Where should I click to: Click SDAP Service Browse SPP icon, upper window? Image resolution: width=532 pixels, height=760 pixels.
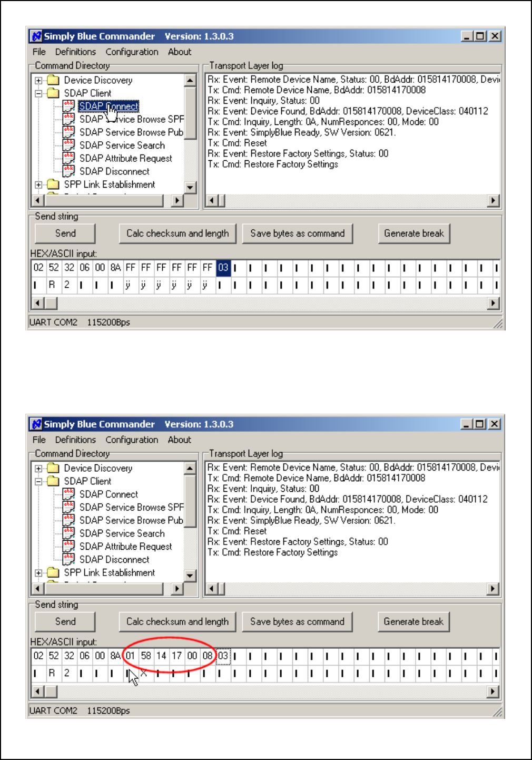pyautogui.click(x=68, y=119)
